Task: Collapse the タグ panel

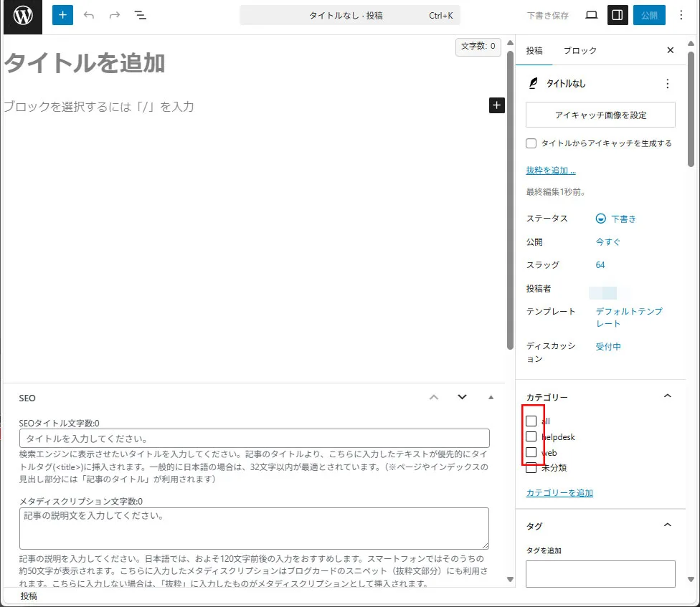Action: pyautogui.click(x=667, y=525)
